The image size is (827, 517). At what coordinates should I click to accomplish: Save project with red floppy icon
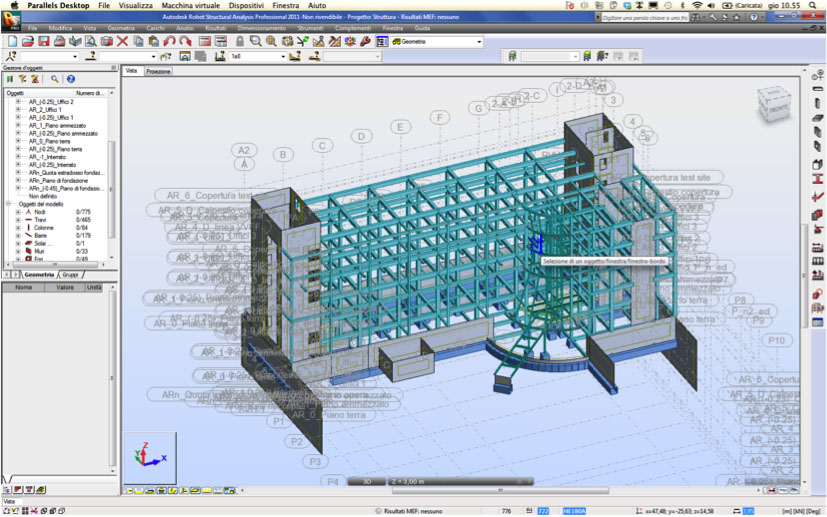click(x=44, y=41)
